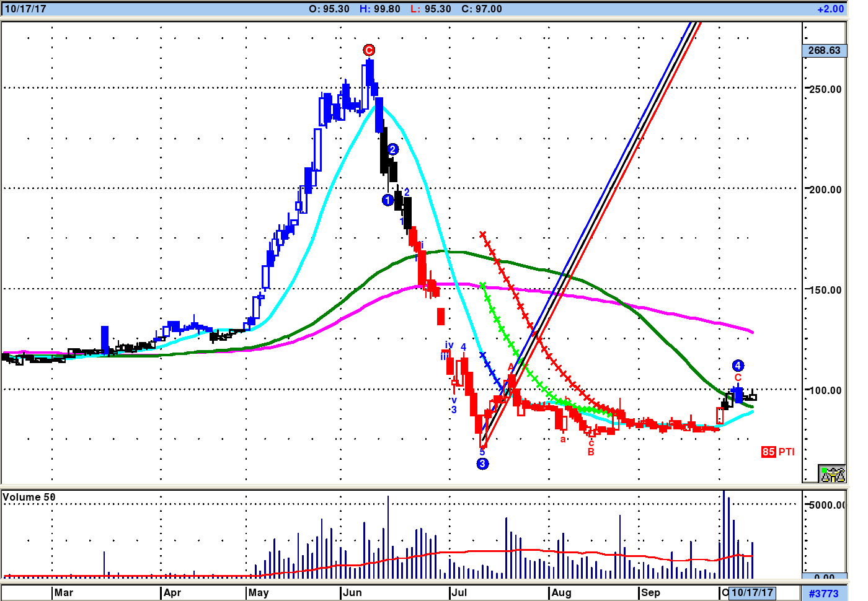Click the #3773 symbol box

(823, 593)
